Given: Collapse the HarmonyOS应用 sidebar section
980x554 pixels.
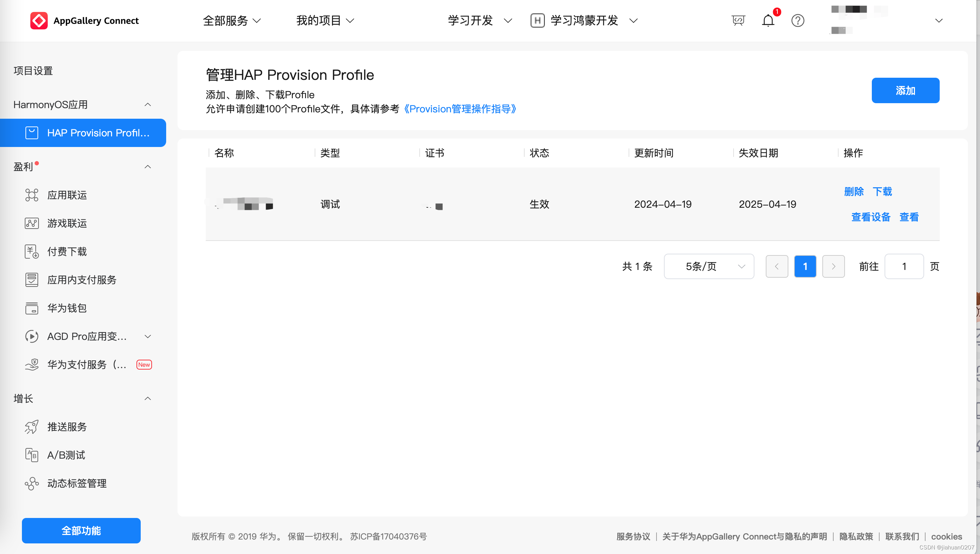Looking at the screenshot, I should coord(148,105).
